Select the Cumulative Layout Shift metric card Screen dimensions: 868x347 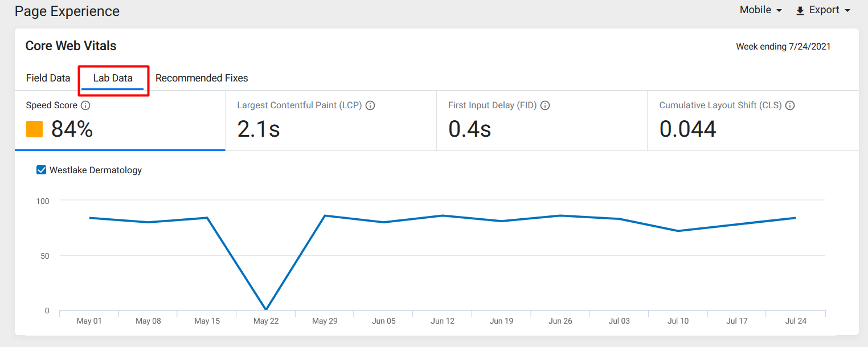(x=753, y=121)
